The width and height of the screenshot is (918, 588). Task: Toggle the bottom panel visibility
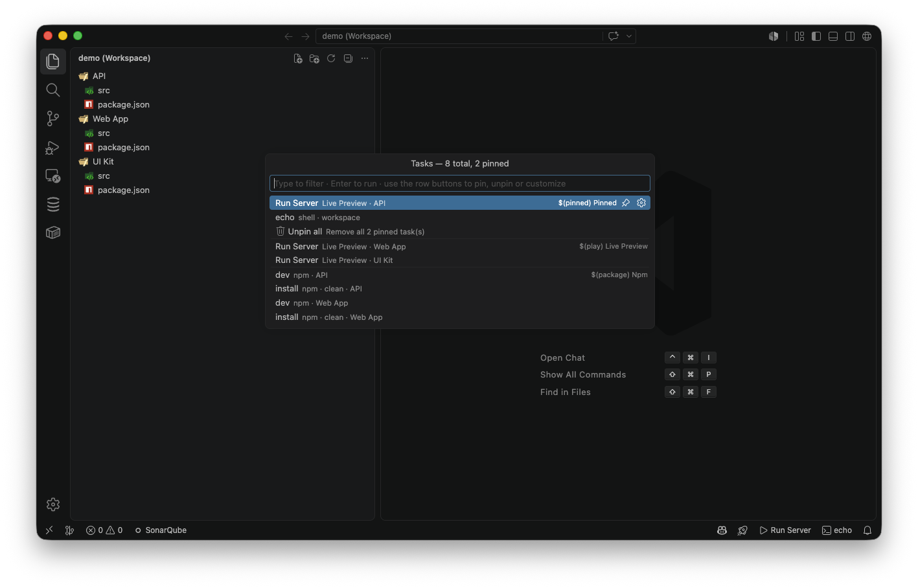pyautogui.click(x=833, y=36)
